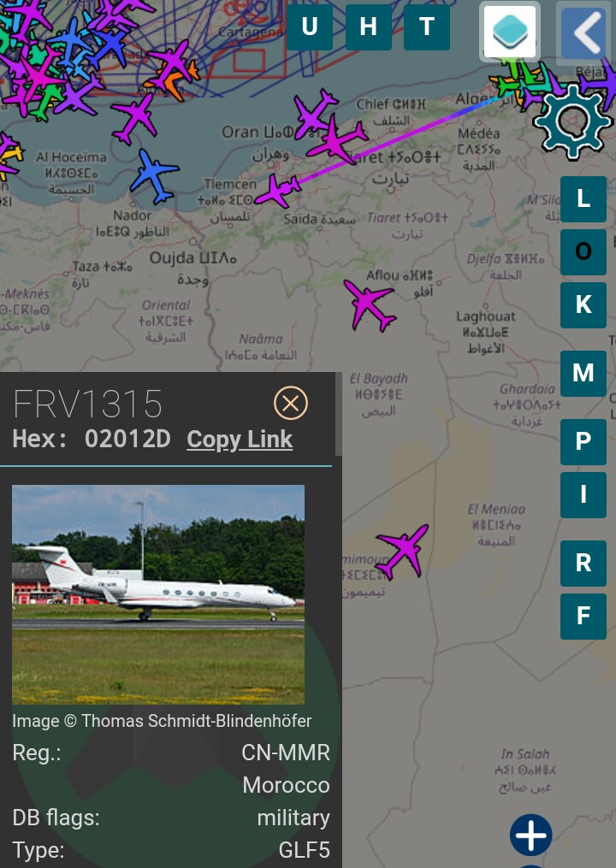
Task: Toggle the L labels button
Action: point(583,198)
